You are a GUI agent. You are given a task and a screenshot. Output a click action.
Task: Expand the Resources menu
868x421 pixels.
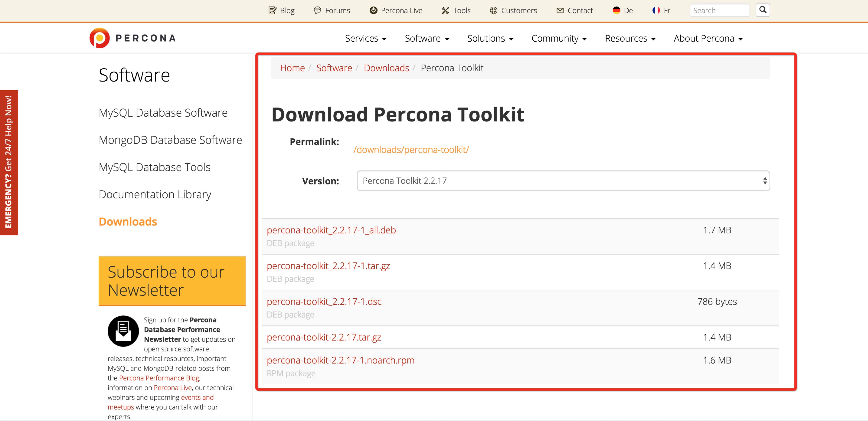630,38
